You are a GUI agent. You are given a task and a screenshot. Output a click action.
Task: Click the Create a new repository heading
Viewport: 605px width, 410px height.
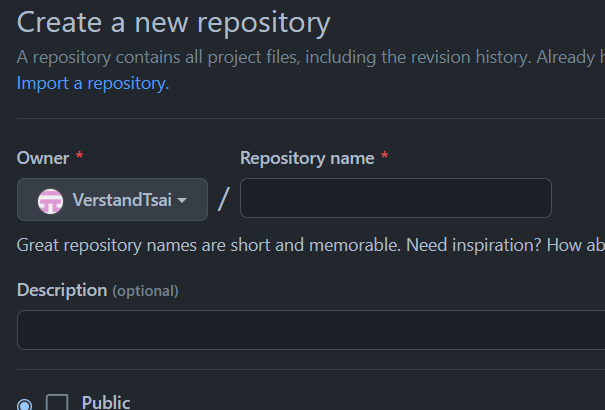(174, 23)
